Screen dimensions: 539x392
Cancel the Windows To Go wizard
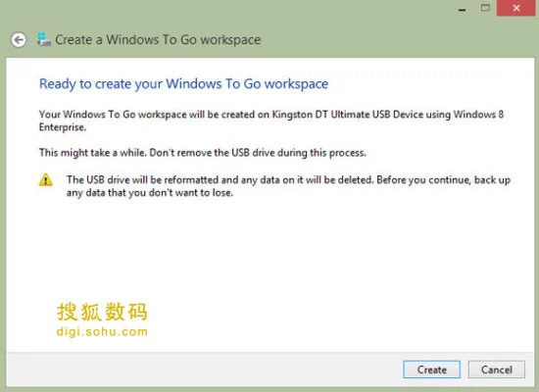point(497,369)
